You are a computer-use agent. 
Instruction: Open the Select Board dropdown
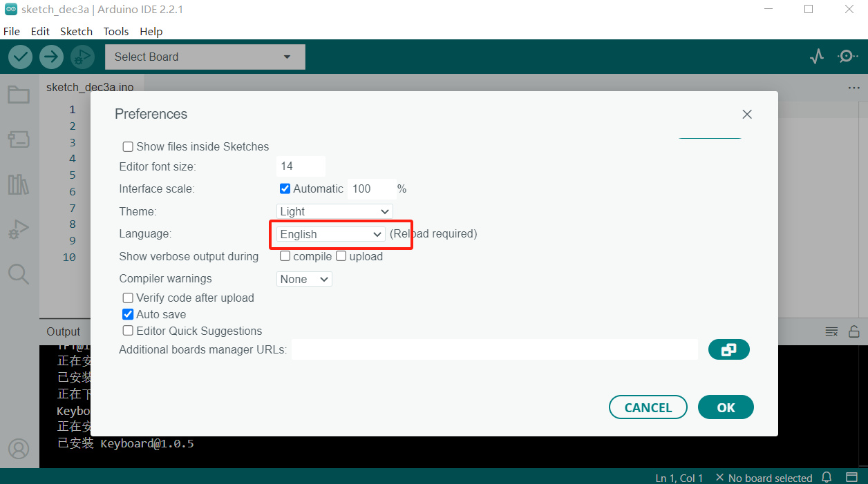pos(205,57)
